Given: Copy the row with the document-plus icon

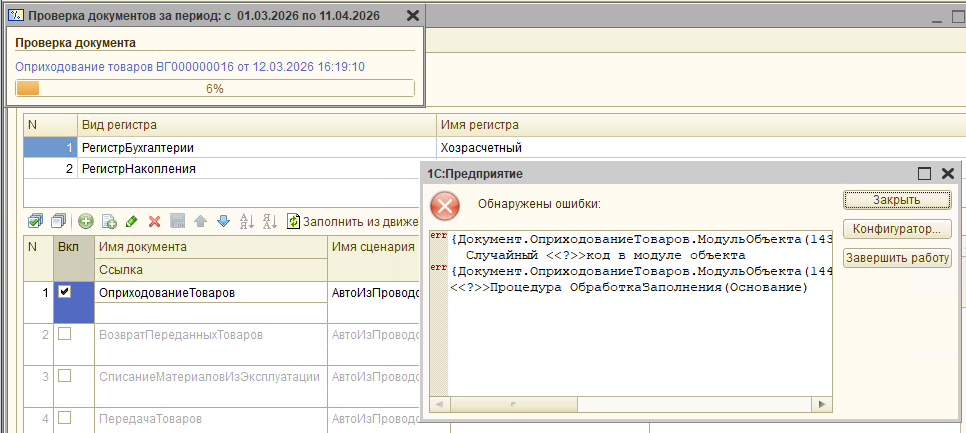Looking at the screenshot, I should tap(110, 221).
